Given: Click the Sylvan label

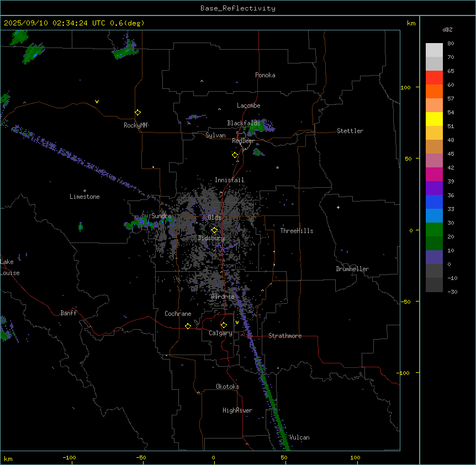Looking at the screenshot, I should [x=215, y=135].
